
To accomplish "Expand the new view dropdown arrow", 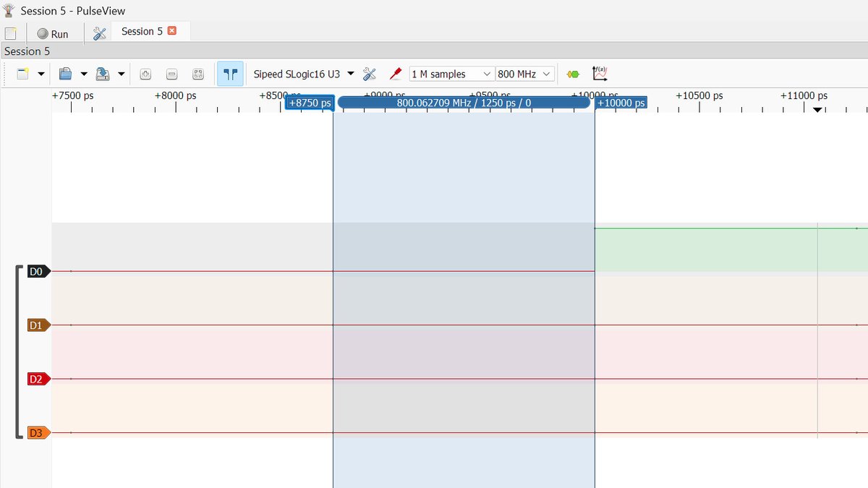I will pyautogui.click(x=41, y=74).
